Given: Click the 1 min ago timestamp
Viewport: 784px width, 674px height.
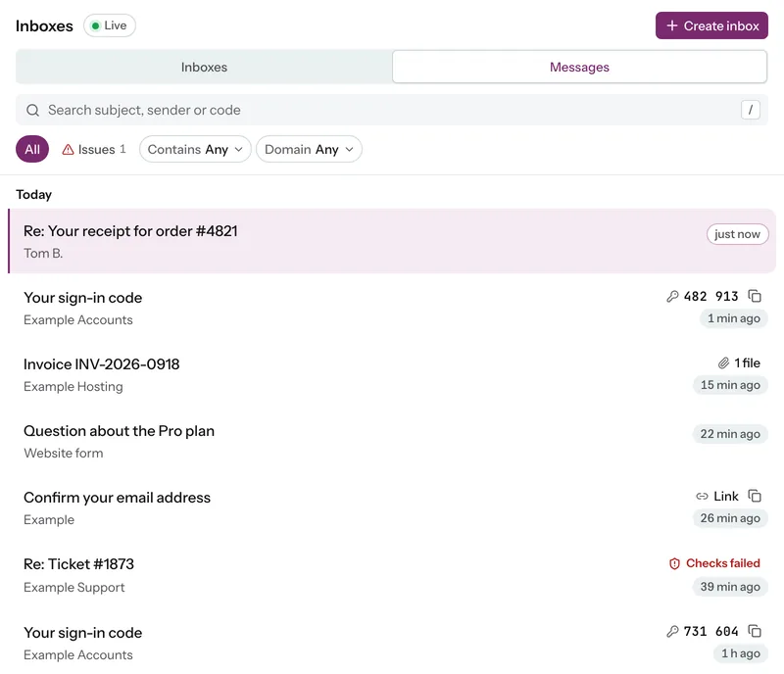Looking at the screenshot, I should [733, 318].
